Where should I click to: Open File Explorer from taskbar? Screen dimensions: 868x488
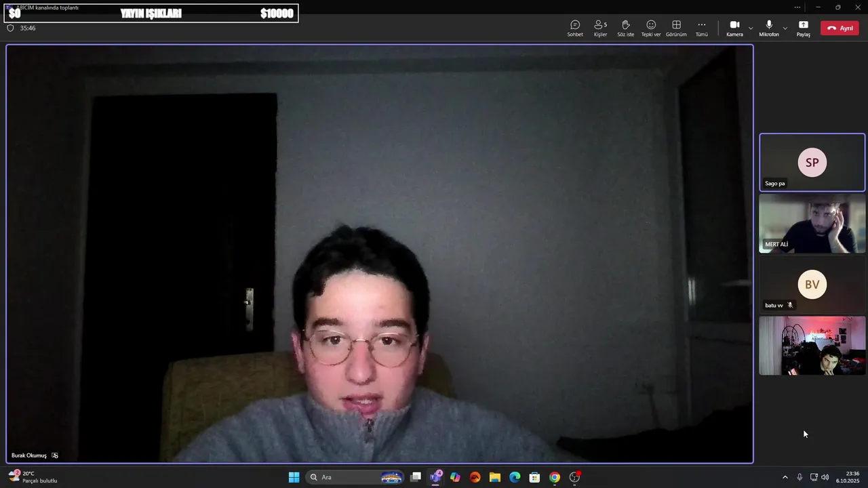[495, 477]
